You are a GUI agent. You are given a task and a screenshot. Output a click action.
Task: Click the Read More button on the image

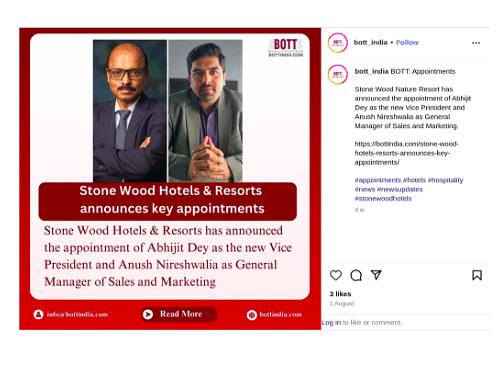coord(179,314)
